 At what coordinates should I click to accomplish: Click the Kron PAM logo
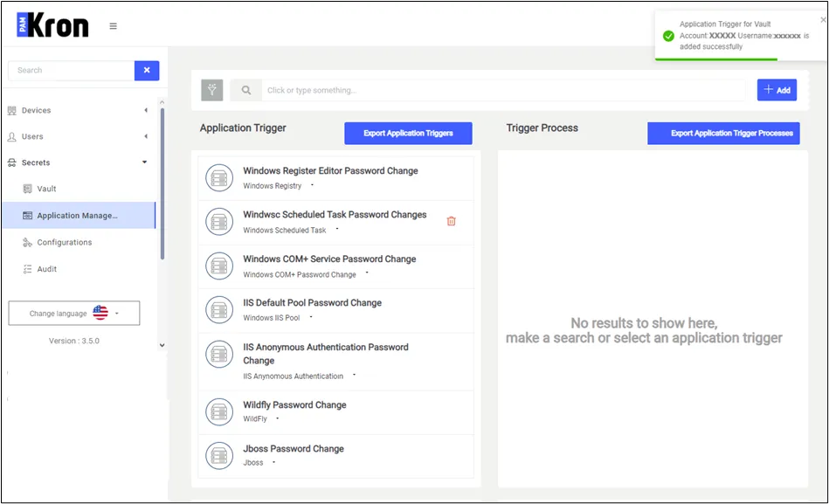[x=53, y=24]
